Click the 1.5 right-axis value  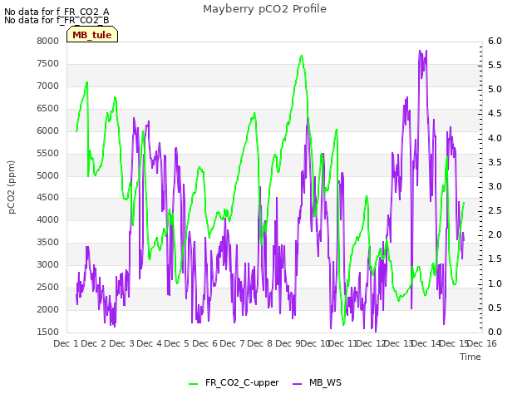pyautogui.click(x=495, y=259)
